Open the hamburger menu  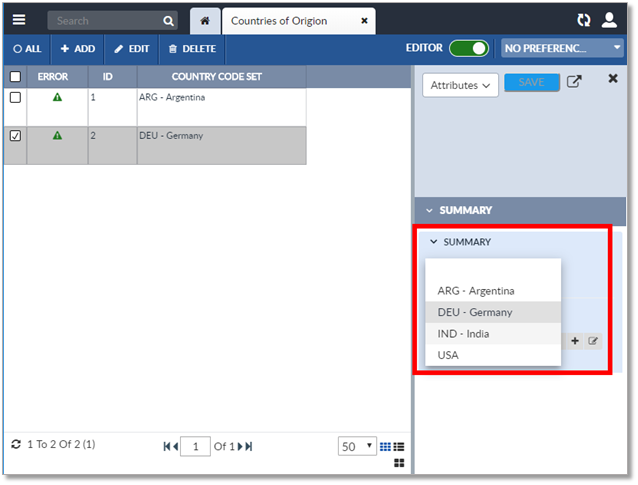point(20,20)
